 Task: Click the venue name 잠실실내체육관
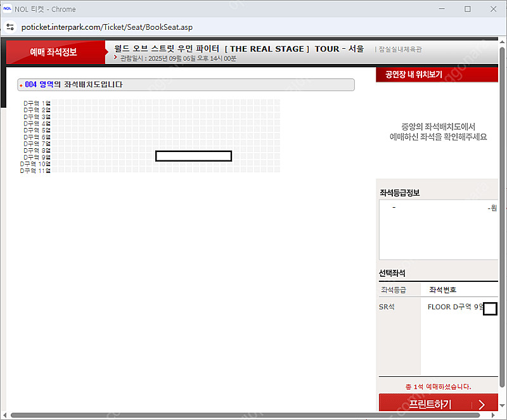(x=401, y=49)
